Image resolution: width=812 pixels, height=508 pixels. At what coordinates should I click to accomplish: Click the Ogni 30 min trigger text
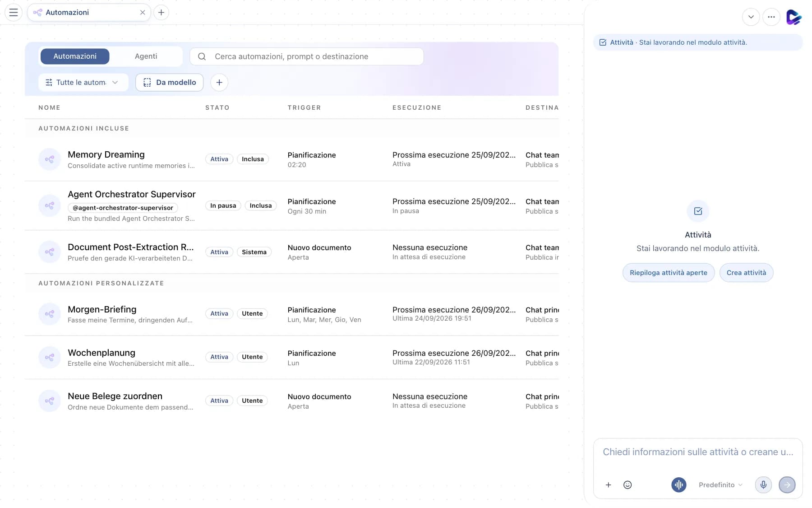coord(307,211)
